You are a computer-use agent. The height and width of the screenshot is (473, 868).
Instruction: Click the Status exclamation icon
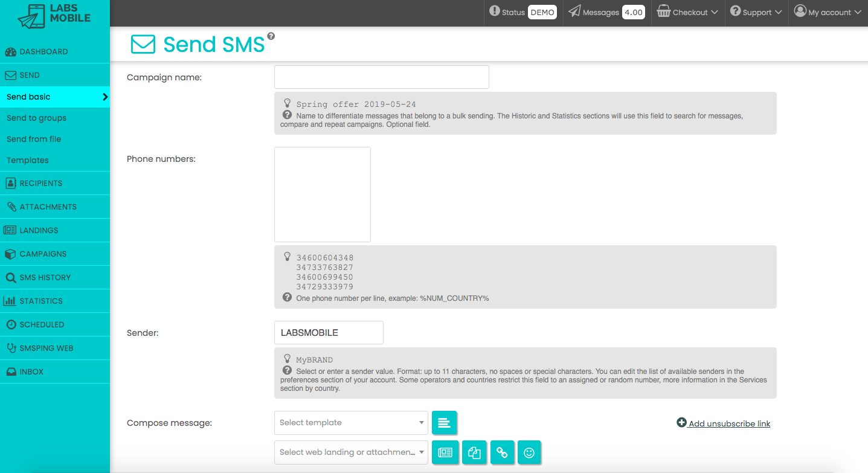495,11
